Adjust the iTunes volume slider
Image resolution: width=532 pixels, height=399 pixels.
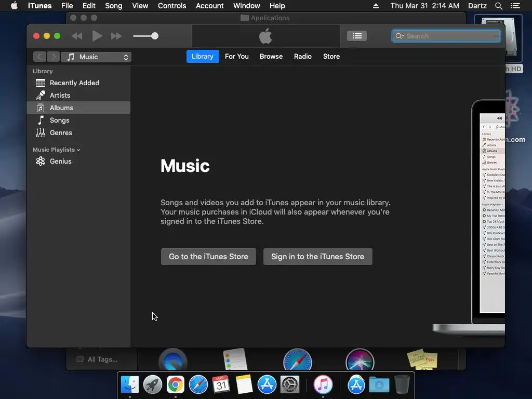(145, 36)
